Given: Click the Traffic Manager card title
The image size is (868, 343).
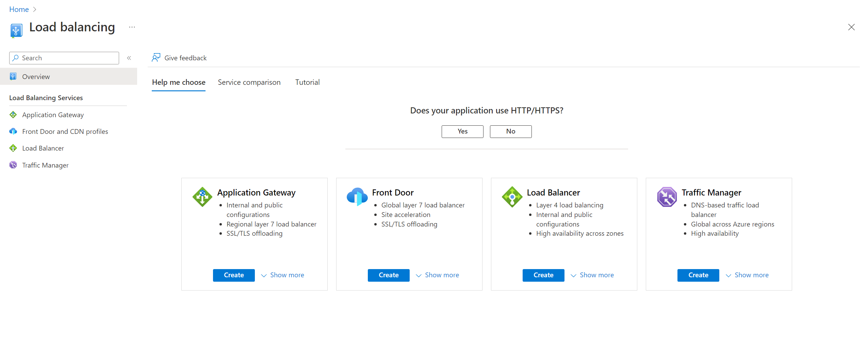Looking at the screenshot, I should click(x=711, y=192).
